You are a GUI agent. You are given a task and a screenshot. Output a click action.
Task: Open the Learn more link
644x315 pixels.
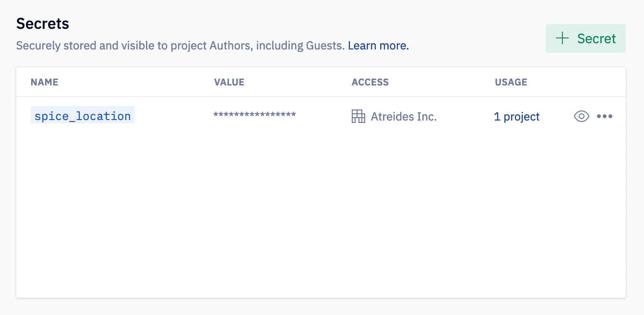click(x=378, y=45)
